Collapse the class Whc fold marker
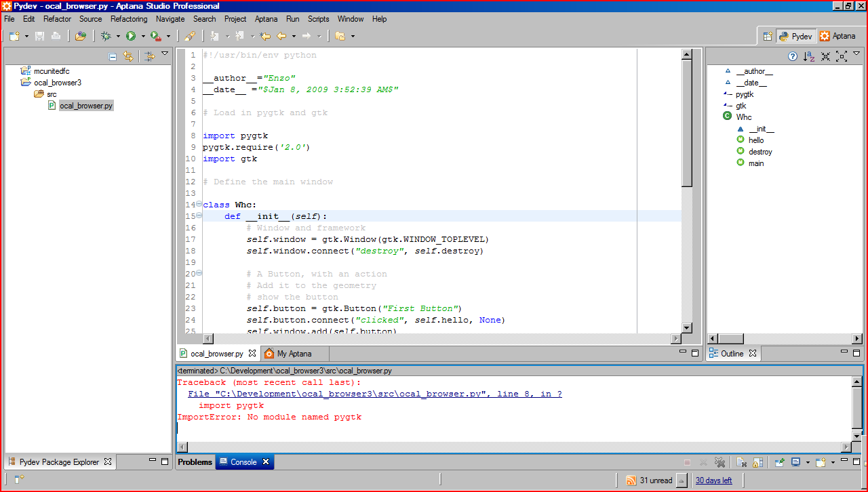Viewport: 868px width, 492px height. pos(199,205)
